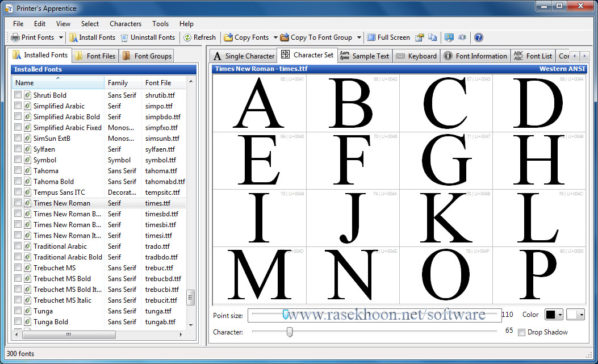This screenshot has height=364, width=598.
Task: Sort fonts by the Family column header
Action: click(123, 82)
